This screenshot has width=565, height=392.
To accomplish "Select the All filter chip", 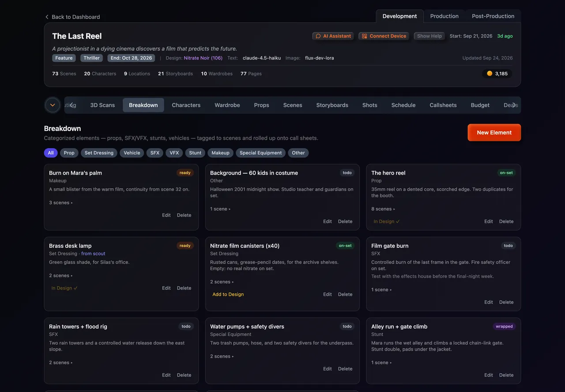I will [51, 153].
